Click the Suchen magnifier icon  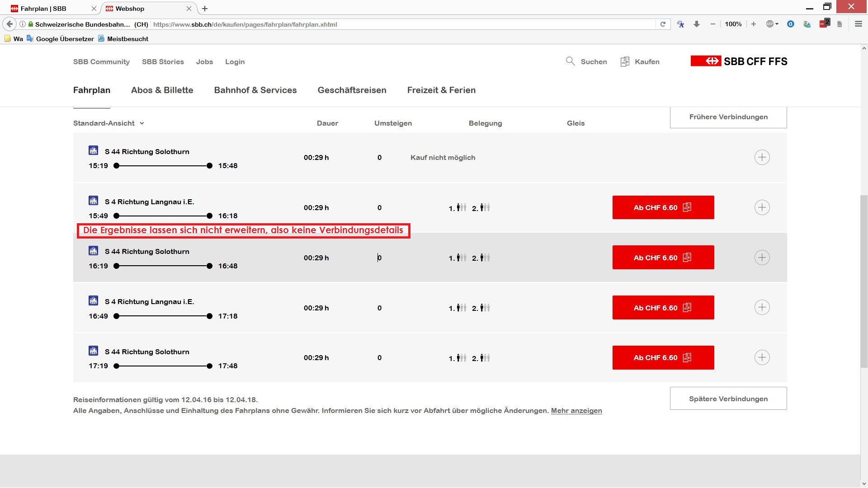click(570, 61)
